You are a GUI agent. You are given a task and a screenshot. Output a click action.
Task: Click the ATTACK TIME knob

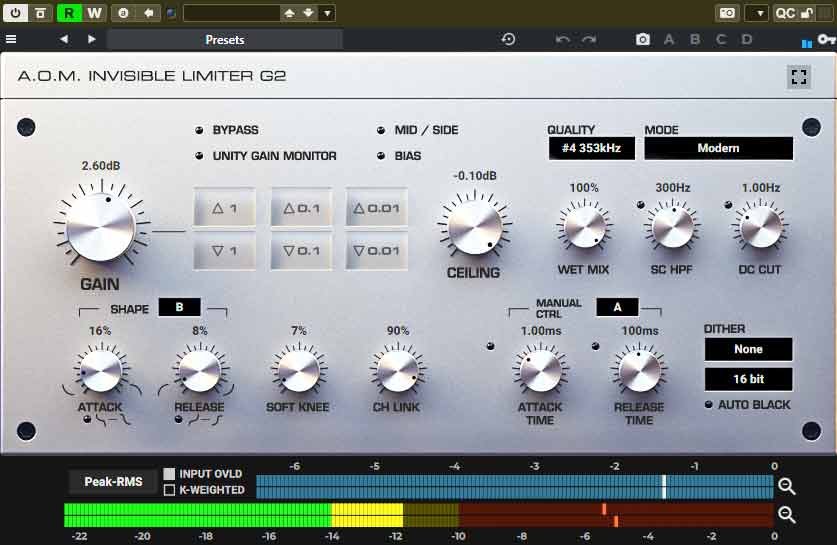pos(540,371)
